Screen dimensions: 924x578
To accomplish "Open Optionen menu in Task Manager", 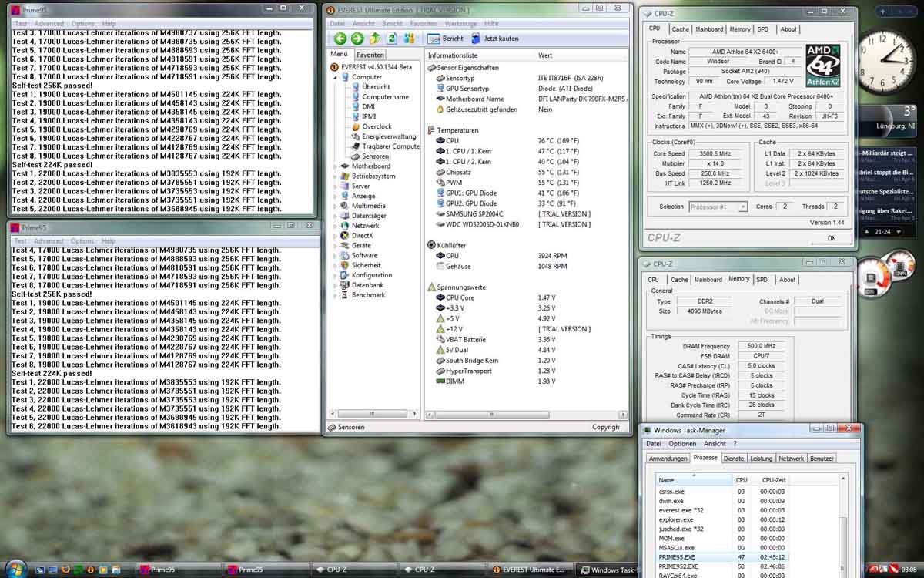I will tap(682, 444).
